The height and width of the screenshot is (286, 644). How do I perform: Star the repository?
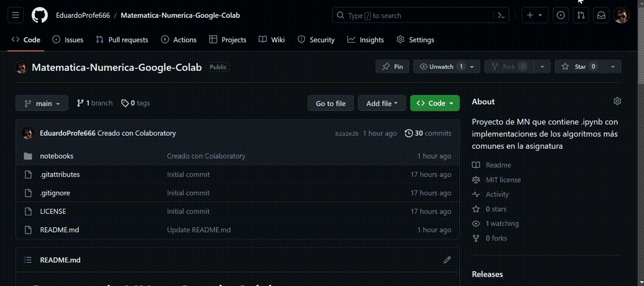tap(579, 67)
